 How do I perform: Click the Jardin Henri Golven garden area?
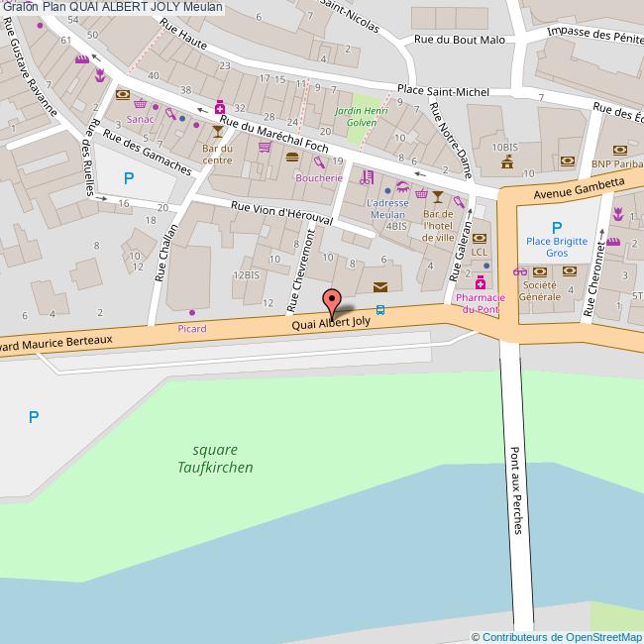coord(363,117)
